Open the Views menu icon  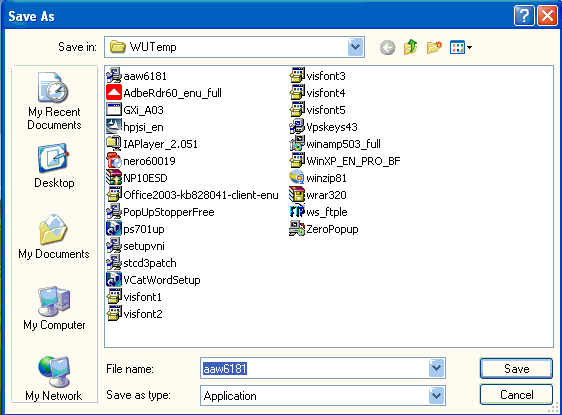click(461, 47)
